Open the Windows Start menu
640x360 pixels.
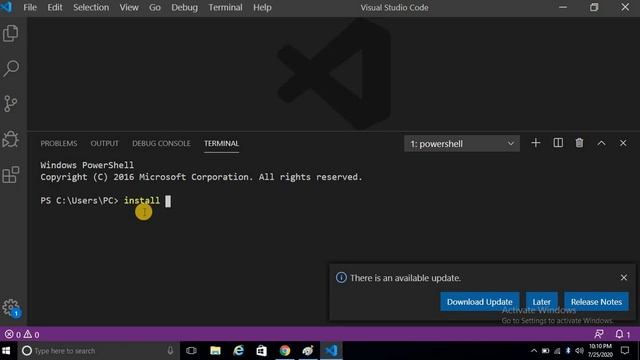(6, 351)
